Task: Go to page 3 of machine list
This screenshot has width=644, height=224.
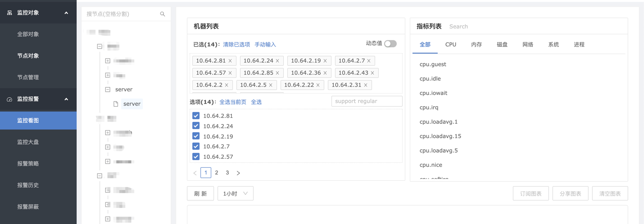Action: [x=227, y=173]
